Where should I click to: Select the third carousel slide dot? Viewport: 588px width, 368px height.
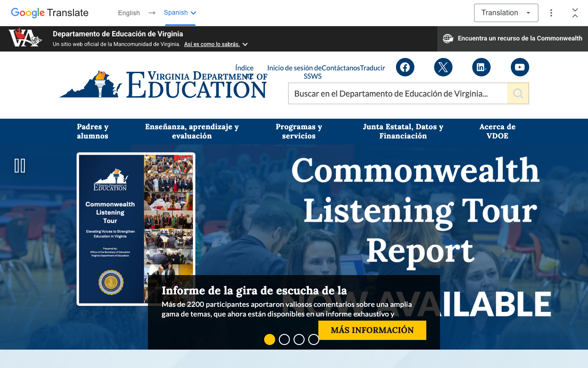[299, 339]
